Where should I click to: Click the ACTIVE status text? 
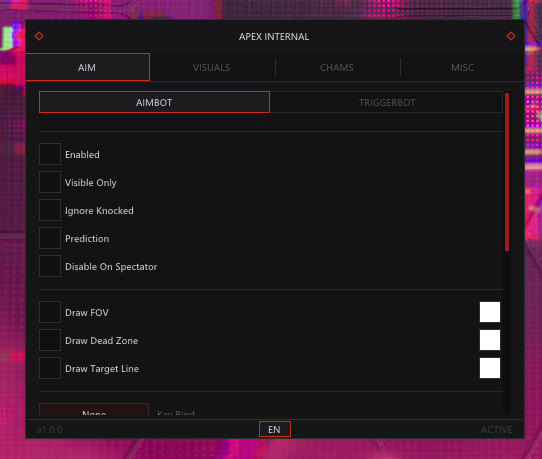[497, 430]
